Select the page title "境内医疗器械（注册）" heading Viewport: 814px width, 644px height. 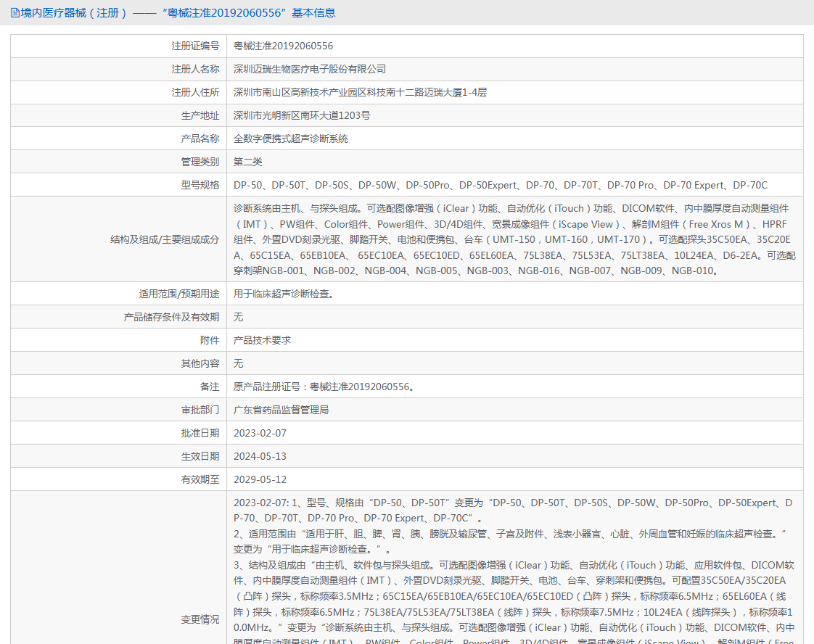(x=74, y=13)
